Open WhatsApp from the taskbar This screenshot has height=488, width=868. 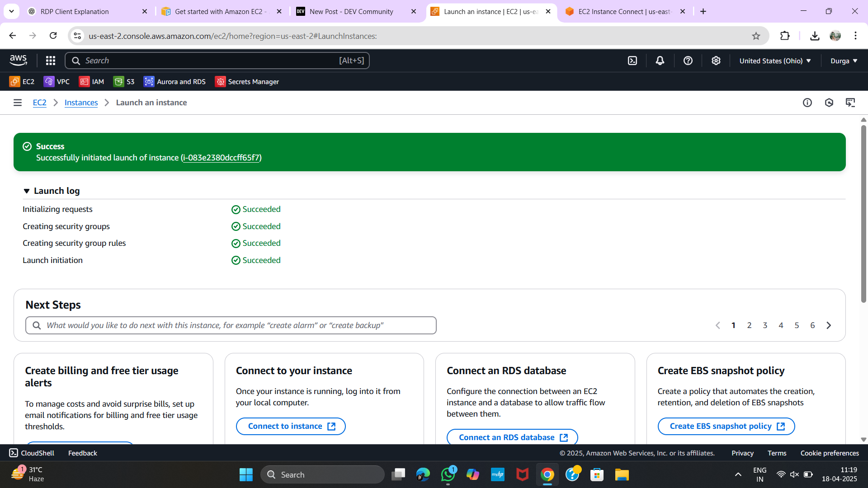(448, 474)
